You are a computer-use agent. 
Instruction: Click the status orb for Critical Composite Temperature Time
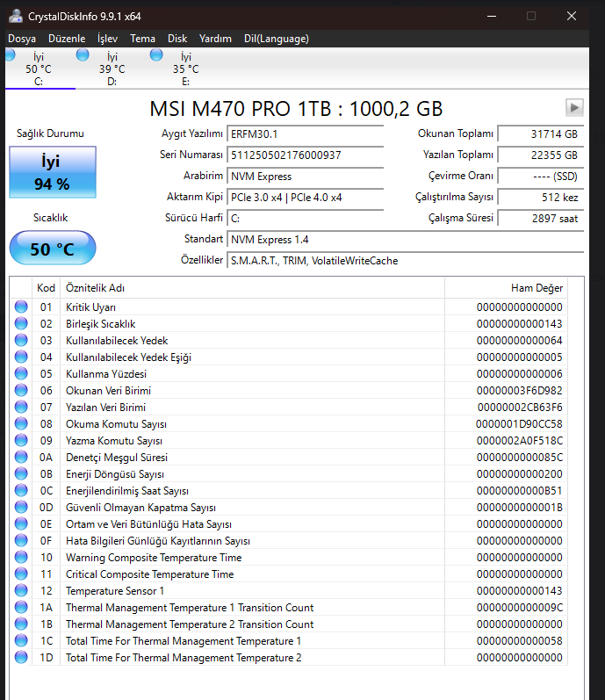(21, 574)
